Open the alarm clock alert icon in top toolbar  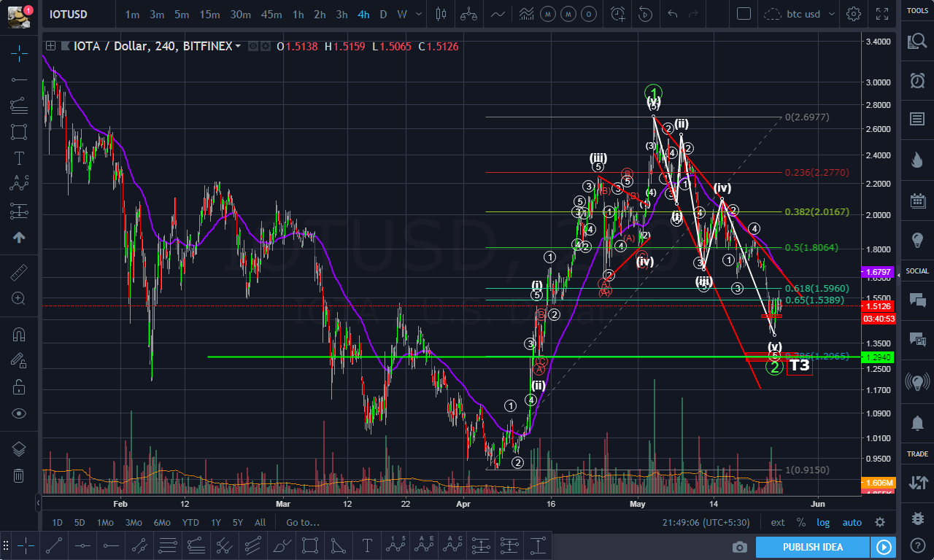[618, 14]
